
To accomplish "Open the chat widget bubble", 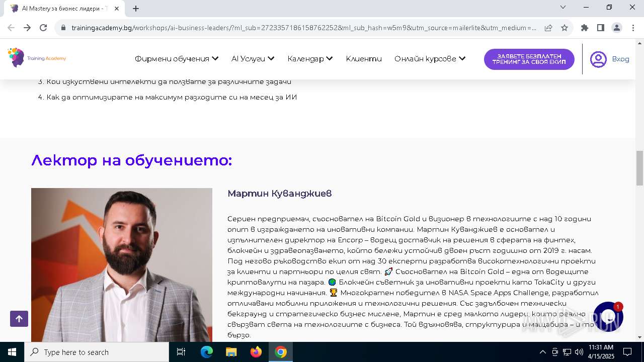I will (x=608, y=317).
